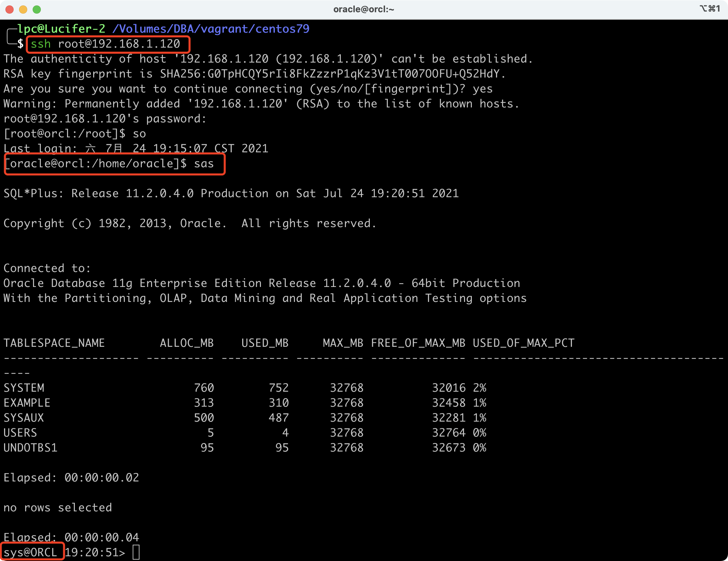Click the lpc@Lucifer-2 prompt text
This screenshot has width=728, height=561.
[x=61, y=29]
